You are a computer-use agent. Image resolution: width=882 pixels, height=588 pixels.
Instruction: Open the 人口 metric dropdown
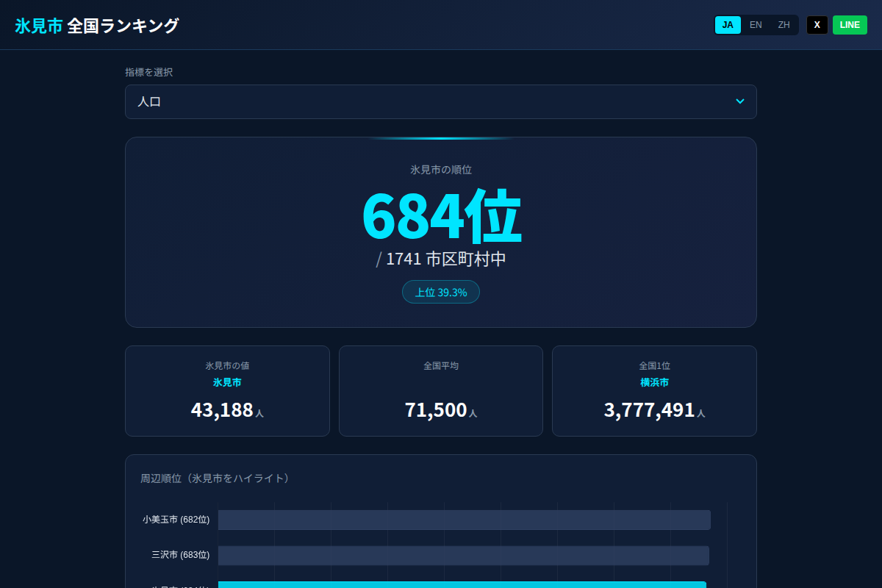[441, 101]
